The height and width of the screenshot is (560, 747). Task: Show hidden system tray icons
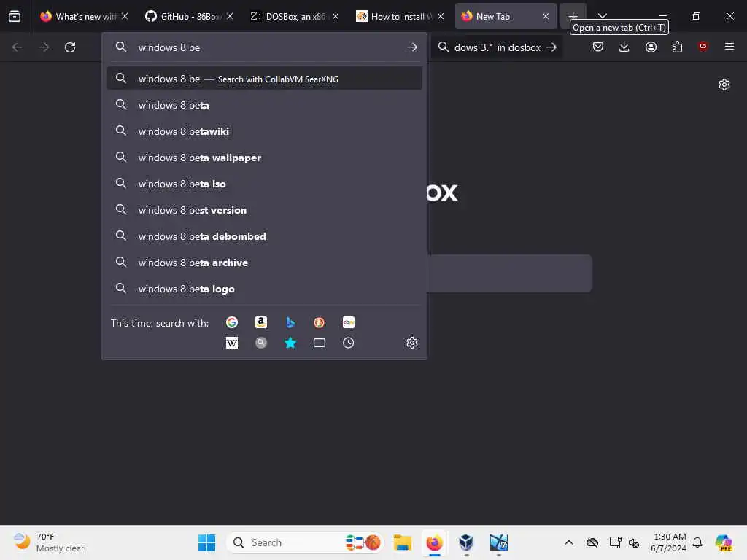tap(569, 542)
